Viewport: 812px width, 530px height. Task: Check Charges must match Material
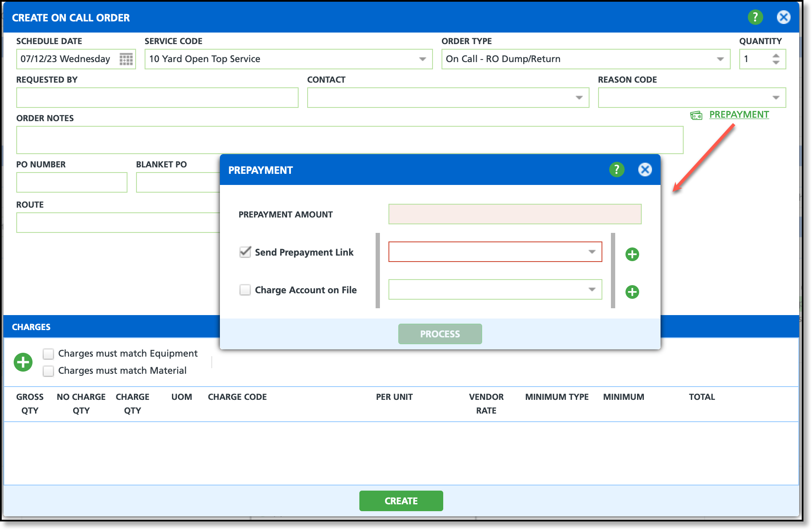point(48,371)
